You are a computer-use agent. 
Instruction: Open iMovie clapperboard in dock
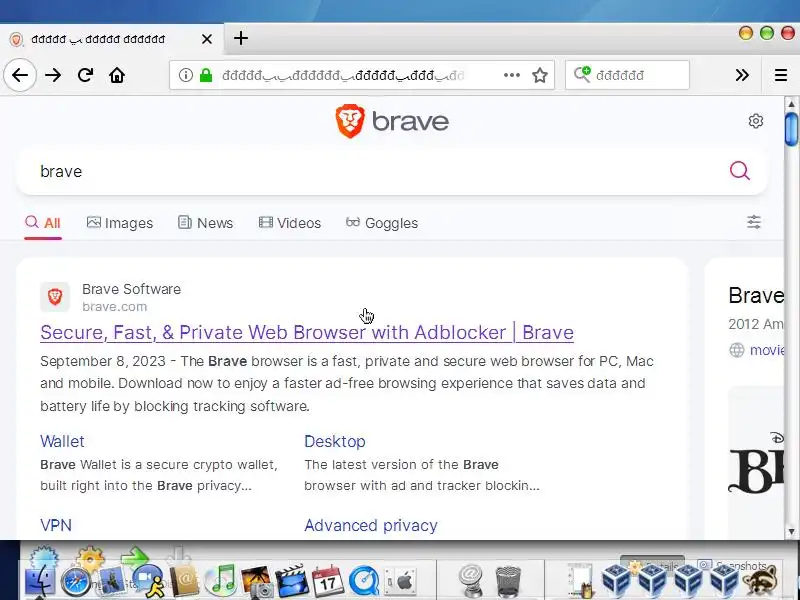click(292, 581)
